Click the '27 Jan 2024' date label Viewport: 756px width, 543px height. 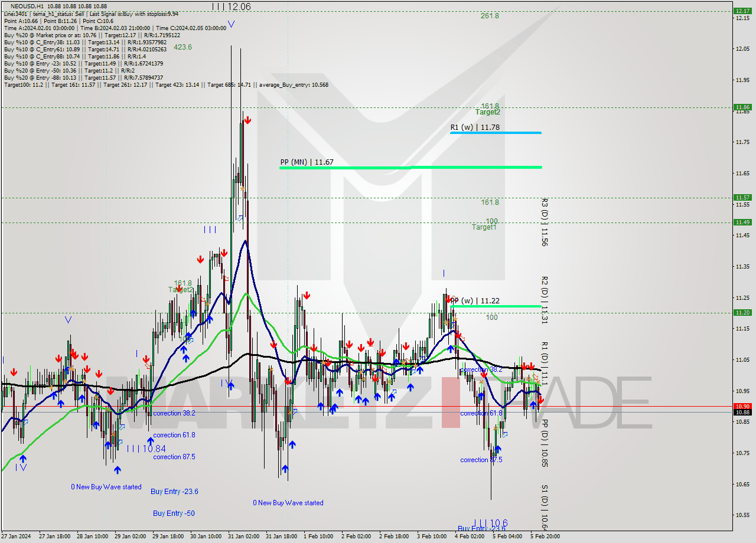(15, 537)
